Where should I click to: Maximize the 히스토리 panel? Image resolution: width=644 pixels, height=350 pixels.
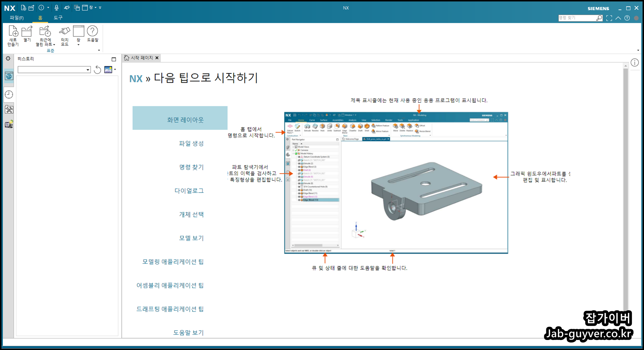click(114, 59)
